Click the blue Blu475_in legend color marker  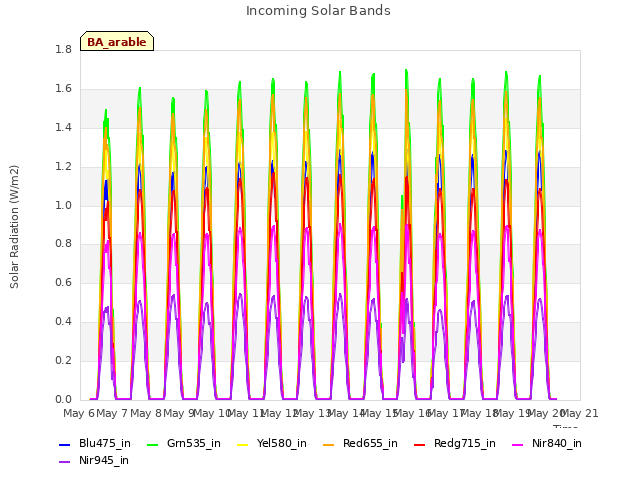click(65, 444)
